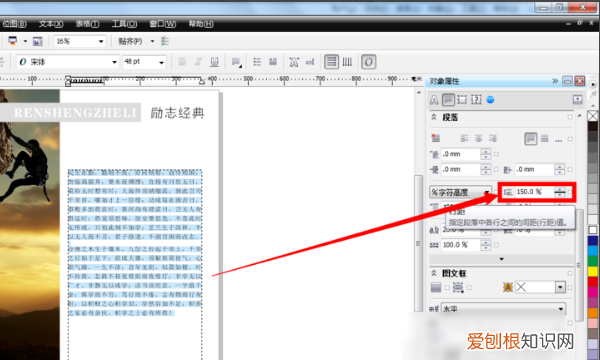Toggle the interactive OpenType icon
Image resolution: width=600 pixels, height=360 pixels.
pyautogui.click(x=368, y=62)
